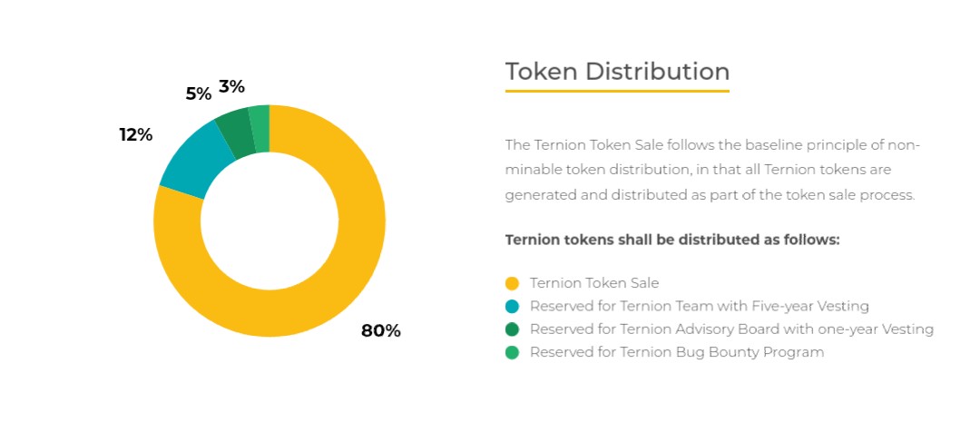980x432 pixels.
Task: Click the 'Ternion tokens shall be distributed' bold line
Action: 672,241
